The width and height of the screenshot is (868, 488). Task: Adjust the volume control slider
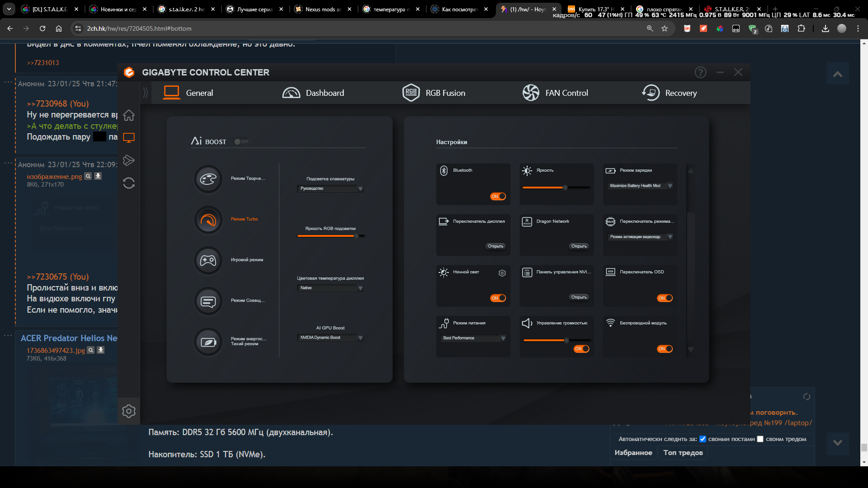point(557,340)
